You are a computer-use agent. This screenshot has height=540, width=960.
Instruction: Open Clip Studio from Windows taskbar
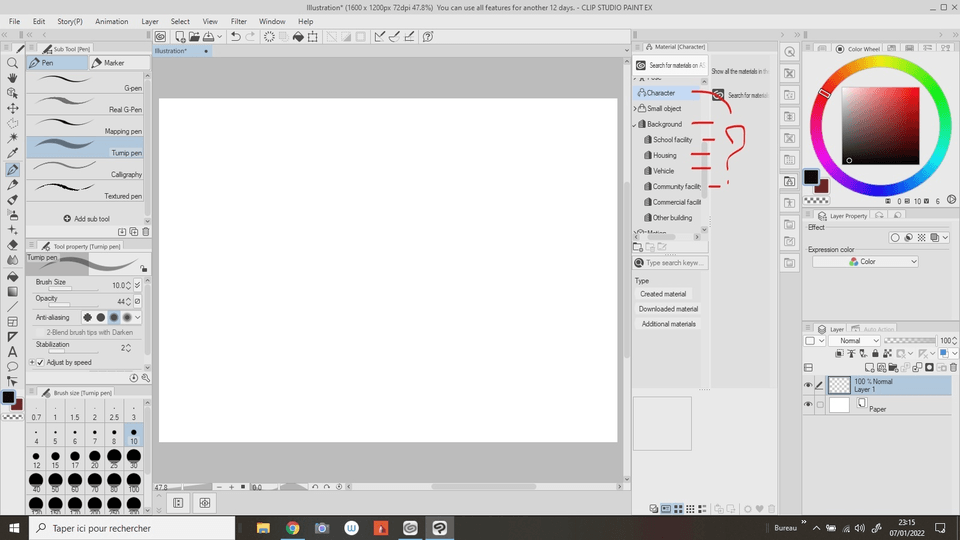click(x=410, y=528)
